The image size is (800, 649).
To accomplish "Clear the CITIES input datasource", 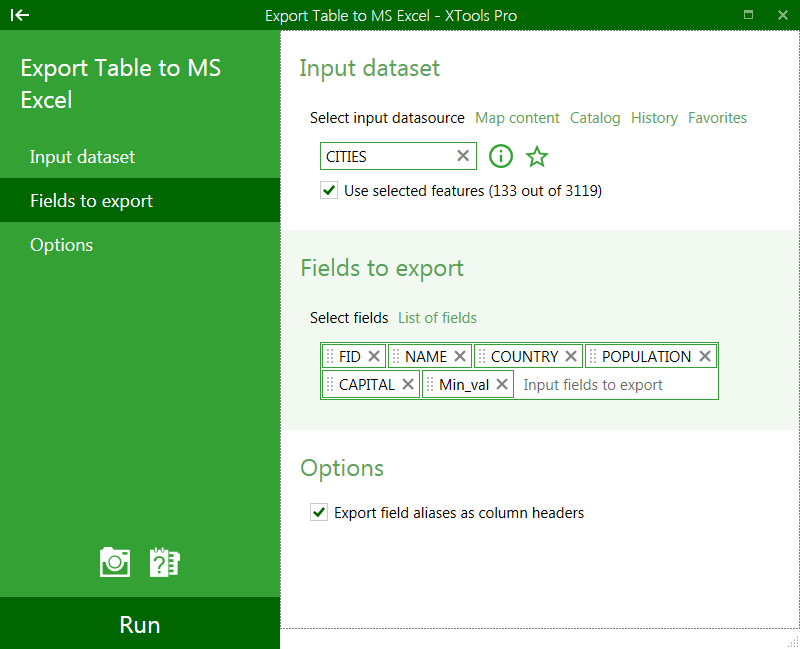I will point(463,156).
